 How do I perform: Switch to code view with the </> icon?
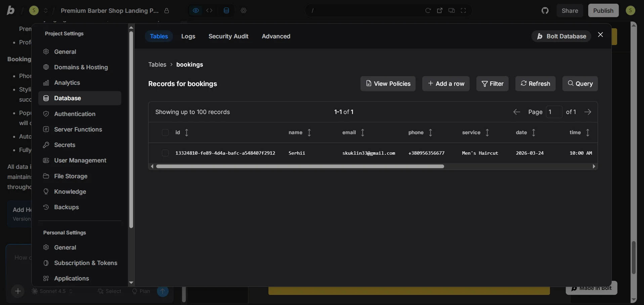coord(210,10)
